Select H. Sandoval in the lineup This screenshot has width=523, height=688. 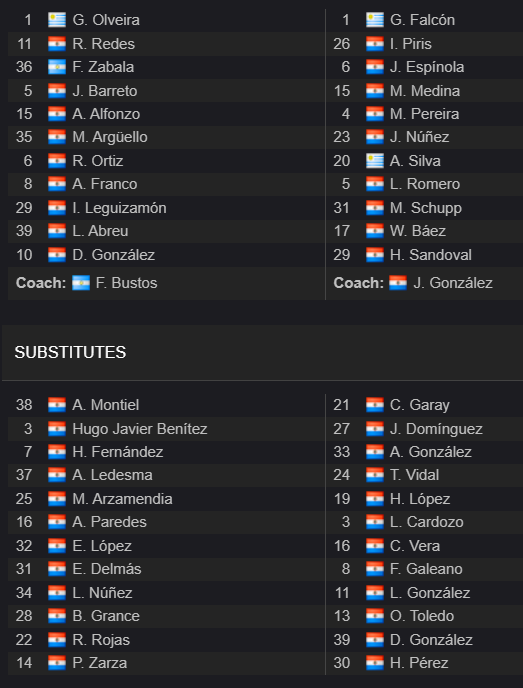pyautogui.click(x=431, y=255)
